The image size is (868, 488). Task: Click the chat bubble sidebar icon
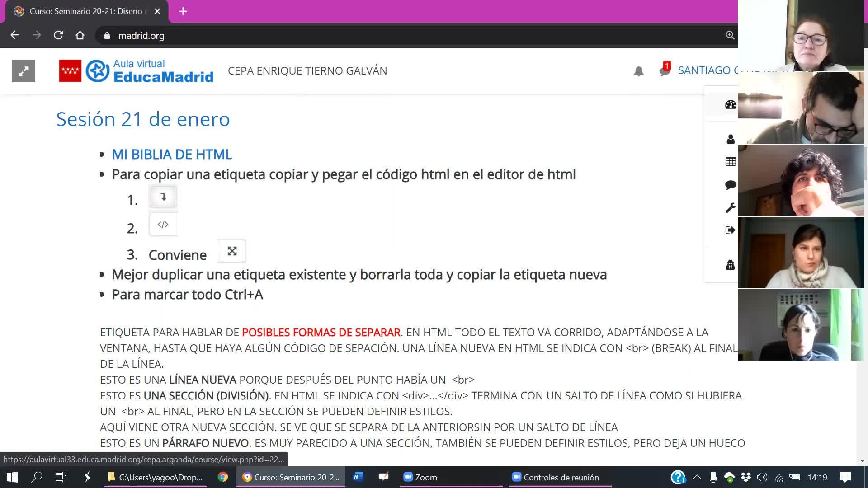coord(730,185)
